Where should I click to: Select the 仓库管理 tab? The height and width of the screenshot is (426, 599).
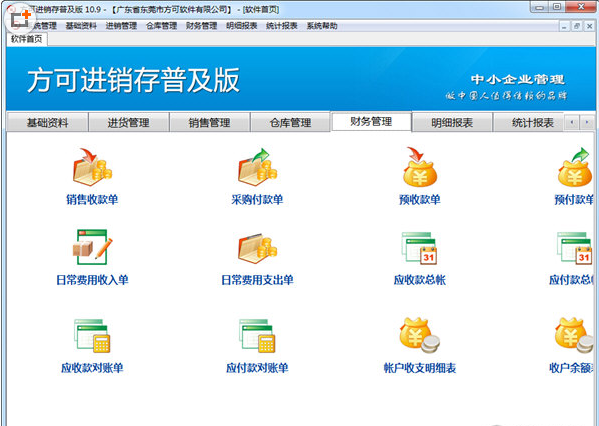(290, 123)
